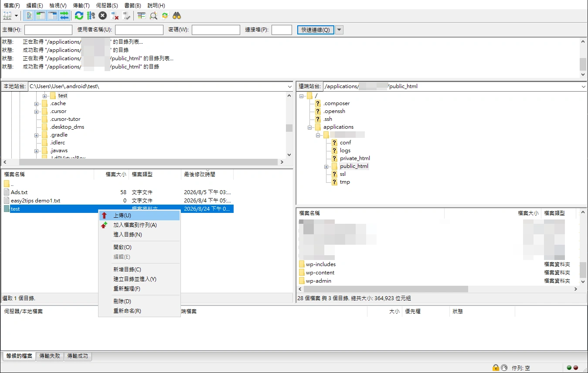Toggle message log display

[29, 16]
